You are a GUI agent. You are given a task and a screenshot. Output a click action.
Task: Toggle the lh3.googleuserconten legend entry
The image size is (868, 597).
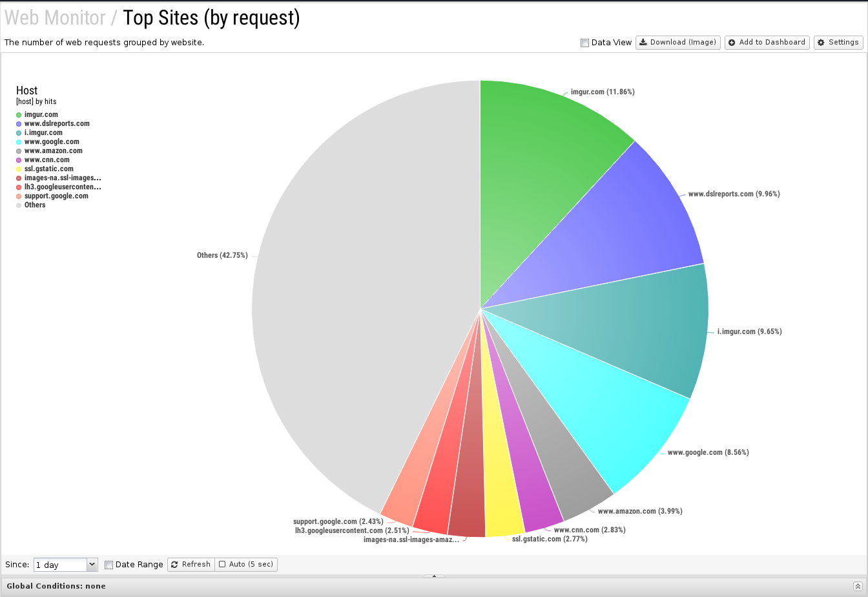click(59, 187)
